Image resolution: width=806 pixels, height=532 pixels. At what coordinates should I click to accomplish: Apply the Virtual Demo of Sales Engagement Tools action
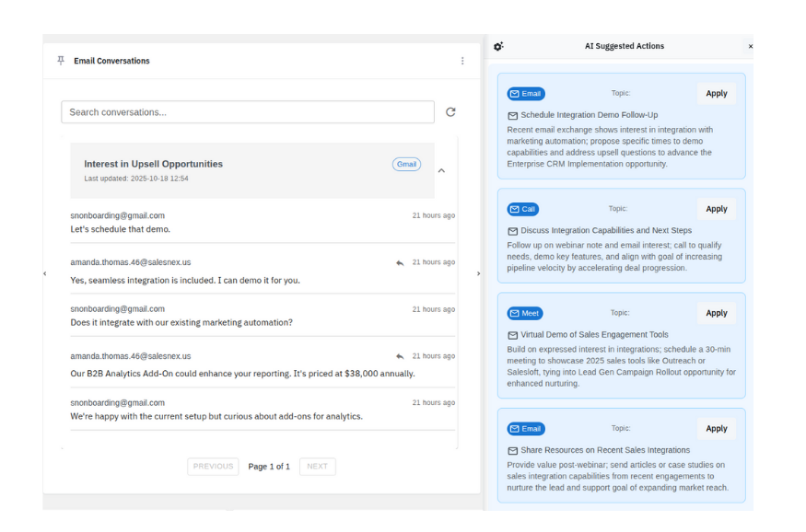(x=717, y=313)
